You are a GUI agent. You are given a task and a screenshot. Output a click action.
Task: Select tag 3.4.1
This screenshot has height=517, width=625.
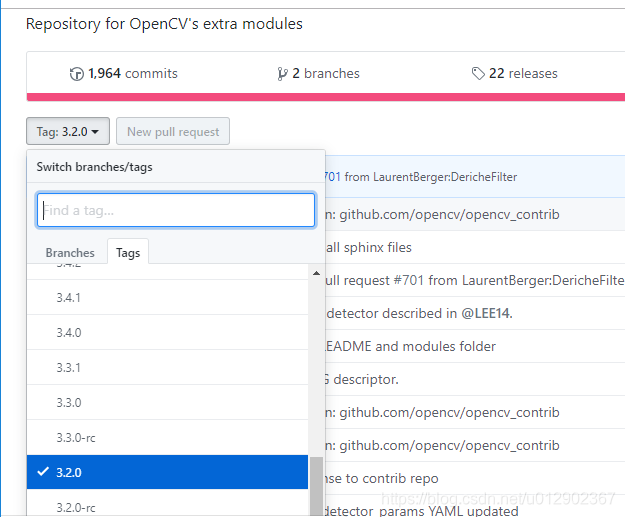coord(167,297)
